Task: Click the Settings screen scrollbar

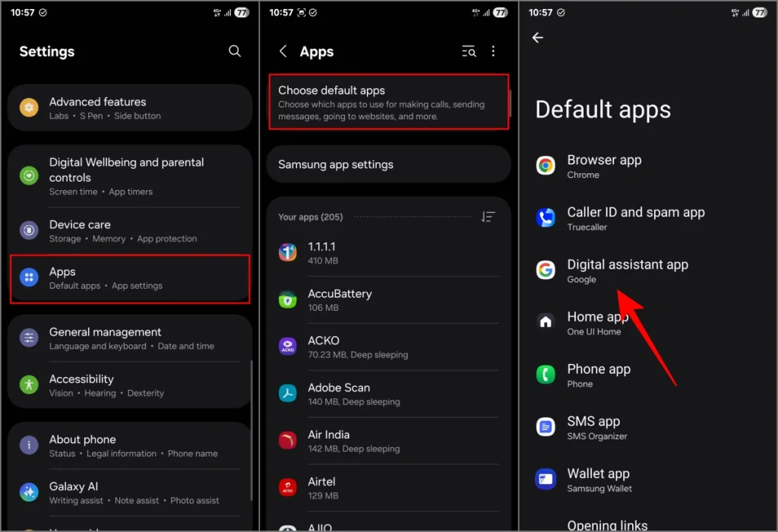Action: point(251,429)
